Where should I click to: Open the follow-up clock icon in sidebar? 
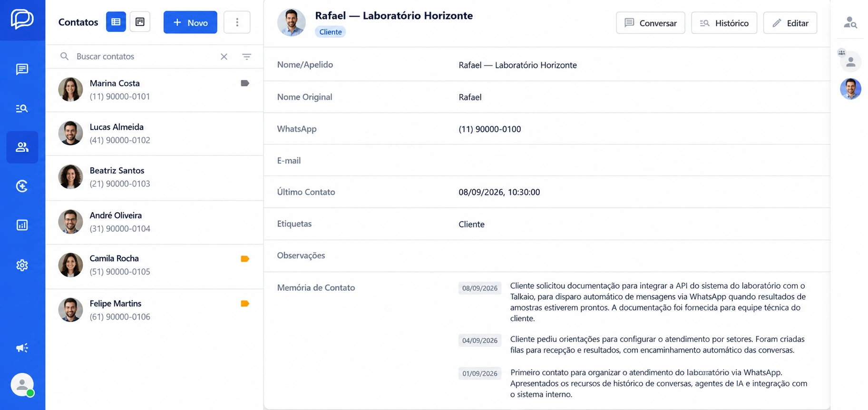click(x=22, y=186)
